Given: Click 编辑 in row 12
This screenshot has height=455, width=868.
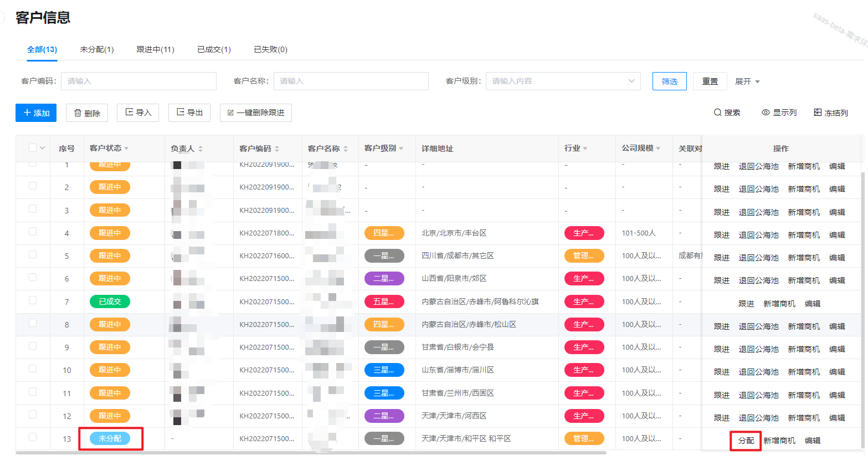Looking at the screenshot, I should [837, 418].
